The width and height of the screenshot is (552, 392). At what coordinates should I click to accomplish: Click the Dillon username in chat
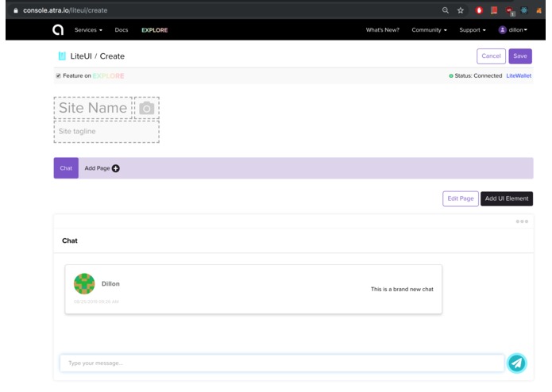point(110,284)
